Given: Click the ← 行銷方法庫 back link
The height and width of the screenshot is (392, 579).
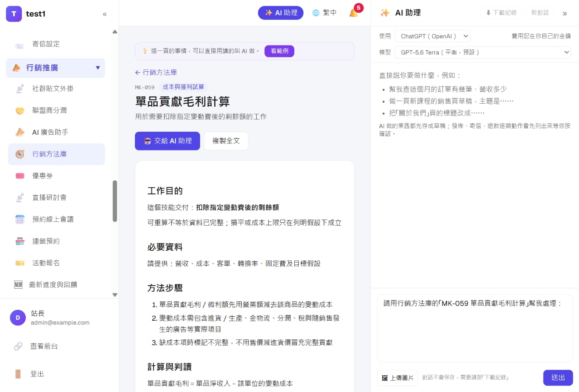Looking at the screenshot, I should click(156, 73).
